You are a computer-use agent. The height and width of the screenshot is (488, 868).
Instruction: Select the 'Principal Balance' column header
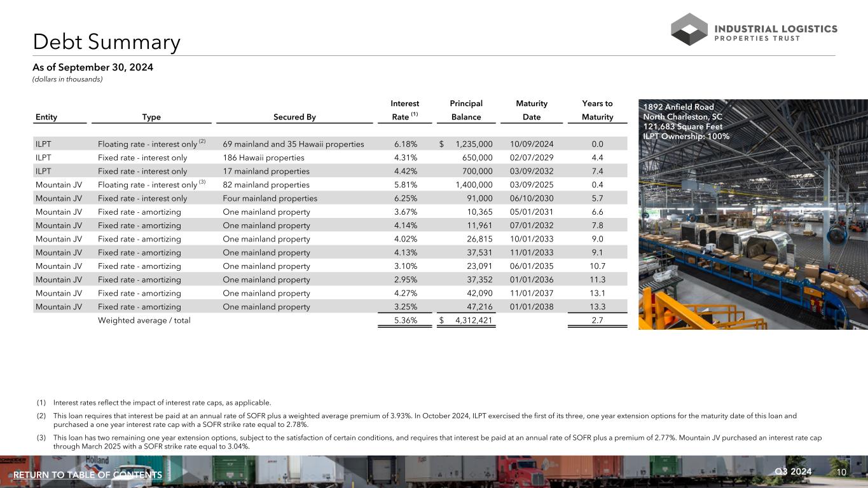click(466, 110)
